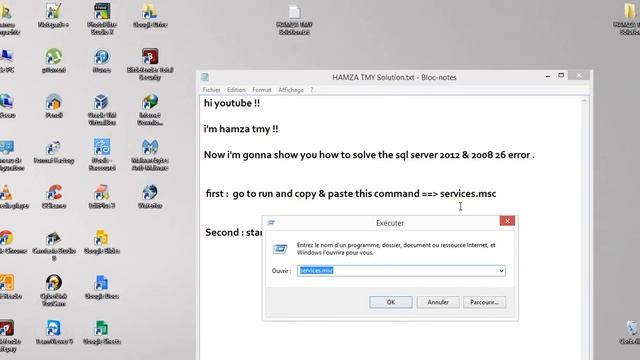Screen dimensions: 640x360
Task: Select the VLC media player cone icon
Action: 7,196
